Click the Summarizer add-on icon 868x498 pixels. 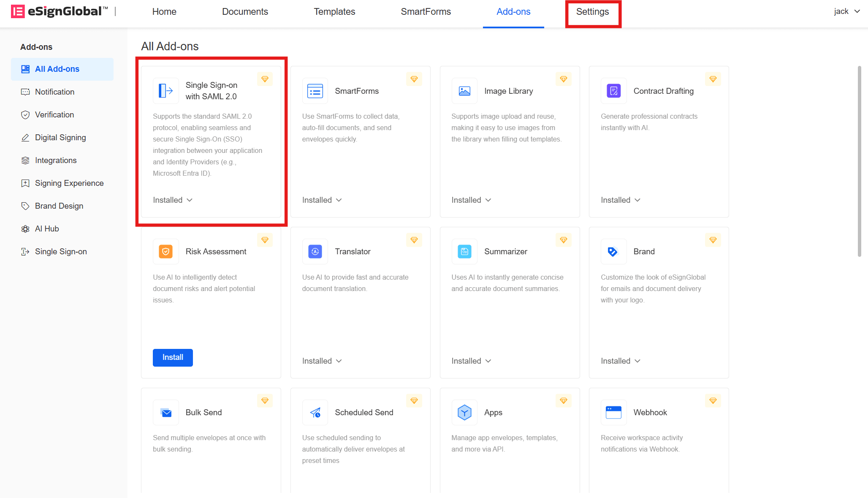(464, 252)
